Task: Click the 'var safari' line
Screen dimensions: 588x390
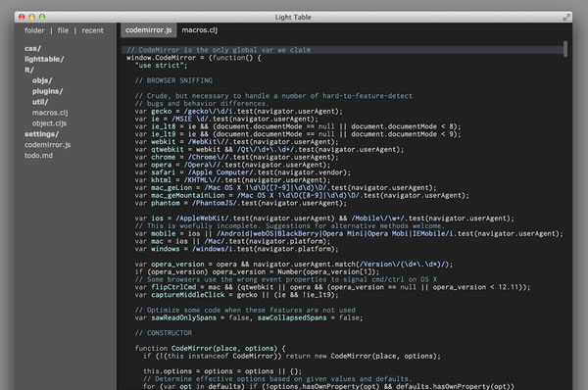Action: click(242, 172)
